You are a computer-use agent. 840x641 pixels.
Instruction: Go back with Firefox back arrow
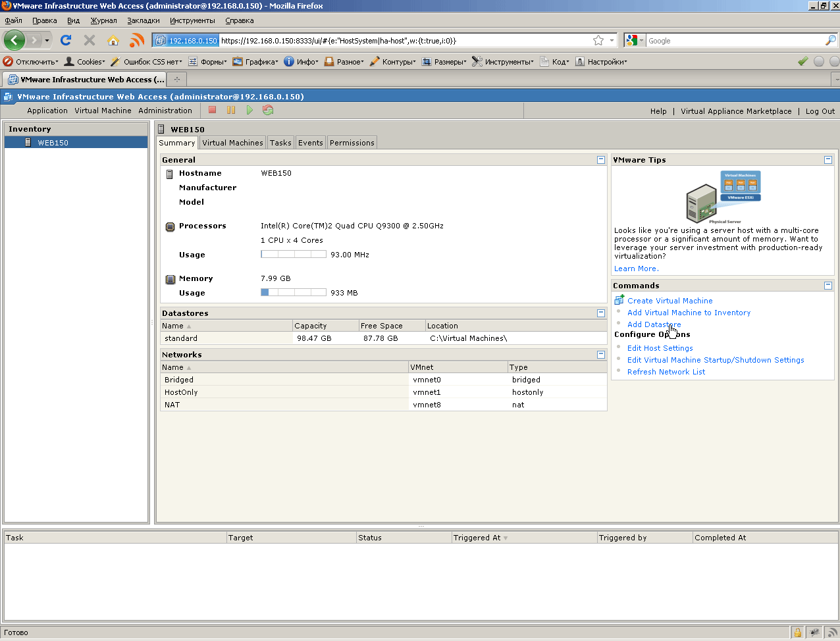14,41
